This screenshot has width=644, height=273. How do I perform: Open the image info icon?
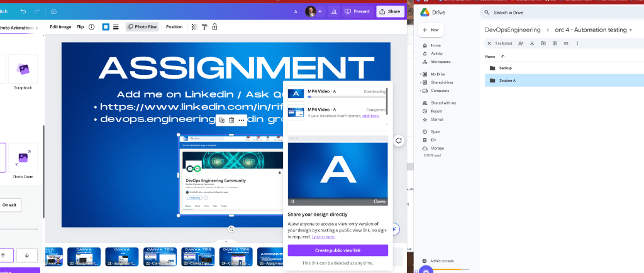(x=92, y=26)
